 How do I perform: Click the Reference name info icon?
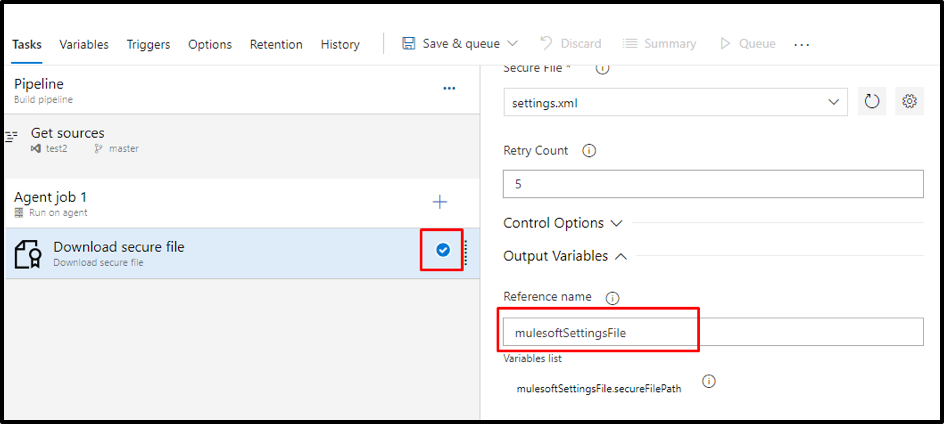[x=613, y=297]
